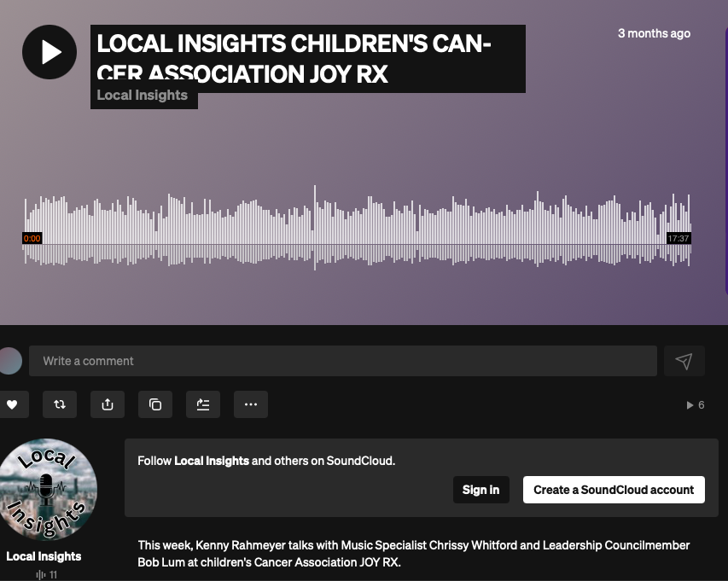Toggle repost for this track
Screen dimensions: 728x581
(59, 404)
